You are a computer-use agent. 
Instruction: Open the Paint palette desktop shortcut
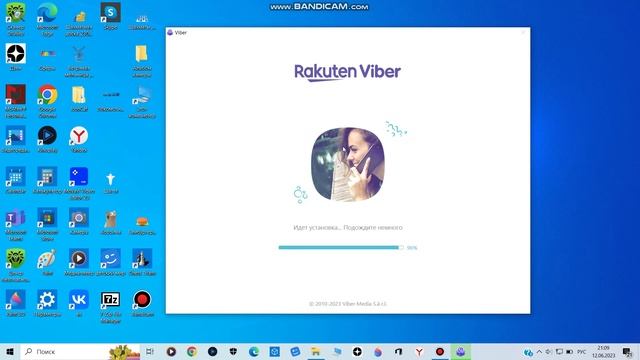(47, 259)
